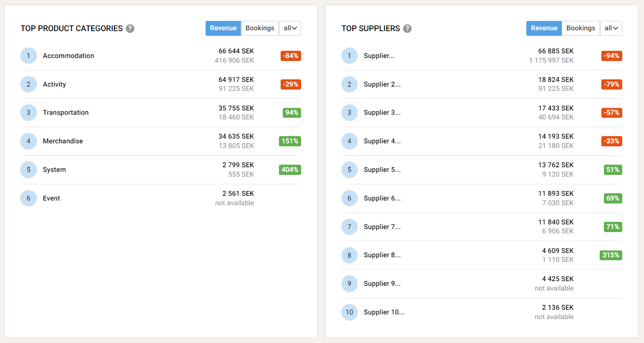Click the 71% badge for Supplier 7
The width and height of the screenshot is (644, 343).
pyautogui.click(x=613, y=227)
